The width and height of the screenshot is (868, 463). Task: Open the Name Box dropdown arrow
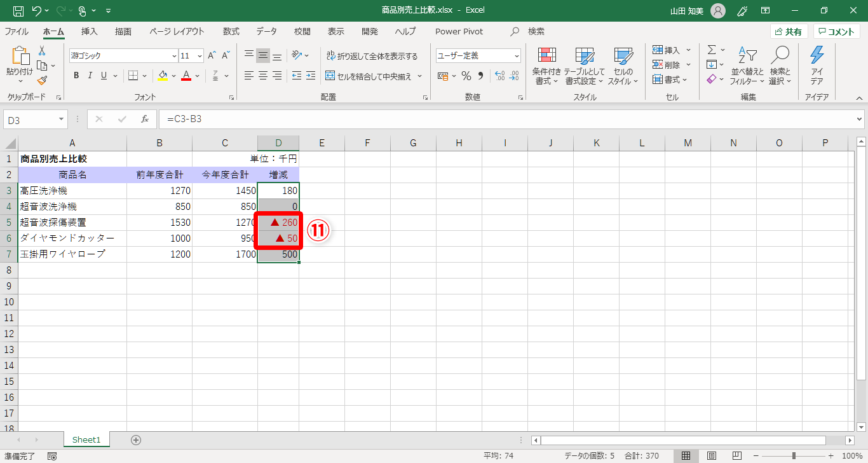[x=62, y=119]
